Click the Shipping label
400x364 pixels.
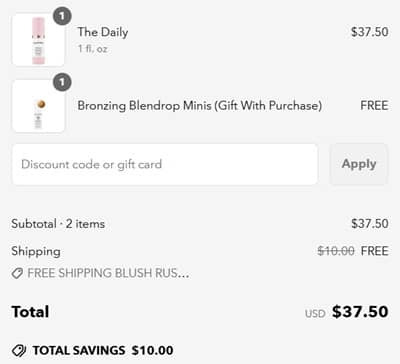36,251
